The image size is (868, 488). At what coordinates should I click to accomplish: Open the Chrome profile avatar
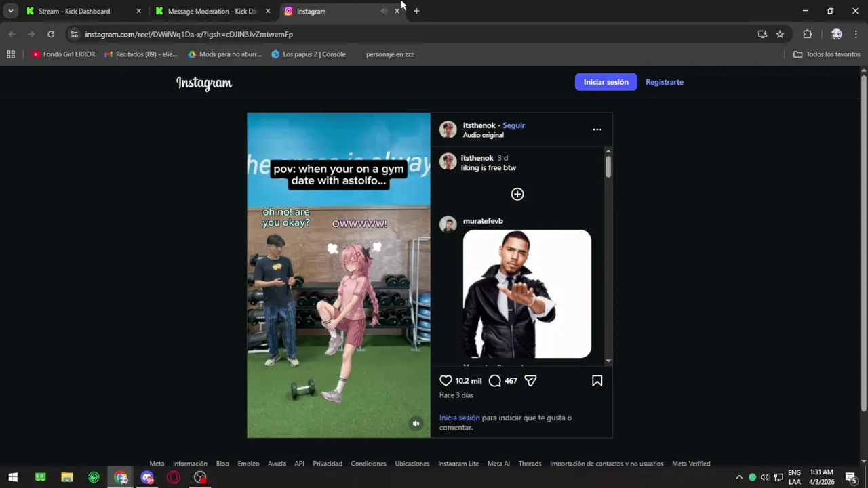[x=836, y=34]
